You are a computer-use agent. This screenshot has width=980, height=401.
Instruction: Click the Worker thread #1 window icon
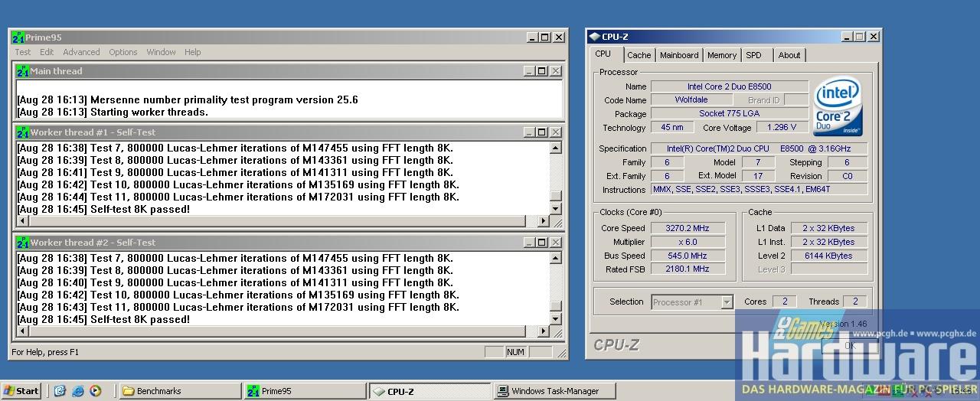(23, 132)
